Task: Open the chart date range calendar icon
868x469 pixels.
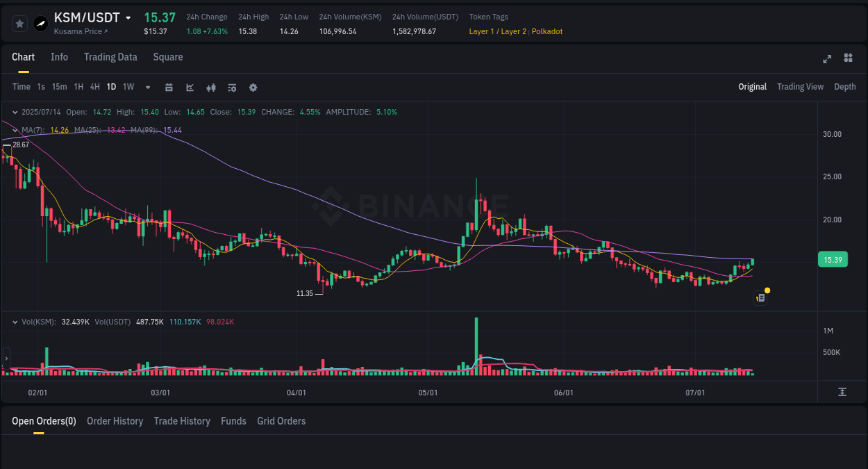Action: coord(169,87)
